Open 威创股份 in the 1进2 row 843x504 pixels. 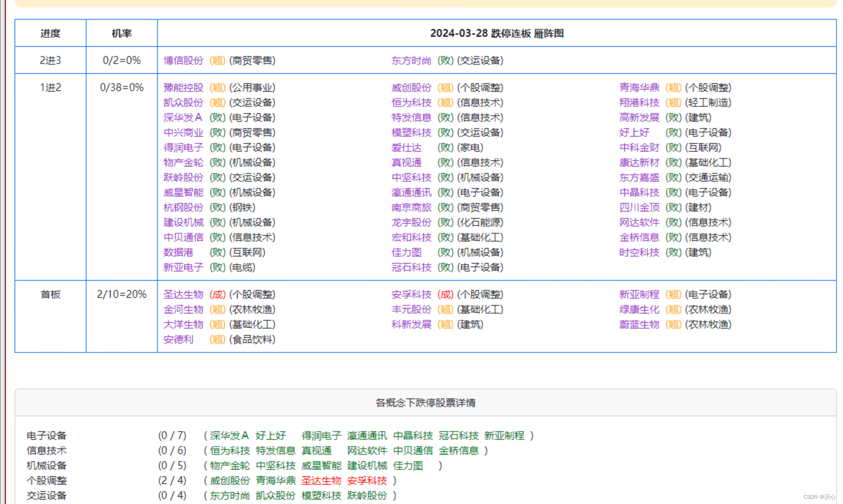pyautogui.click(x=411, y=87)
